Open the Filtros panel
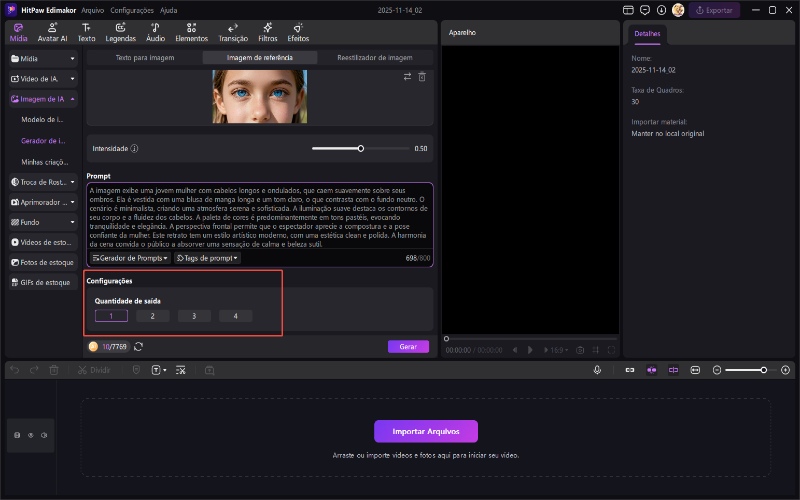 point(268,31)
